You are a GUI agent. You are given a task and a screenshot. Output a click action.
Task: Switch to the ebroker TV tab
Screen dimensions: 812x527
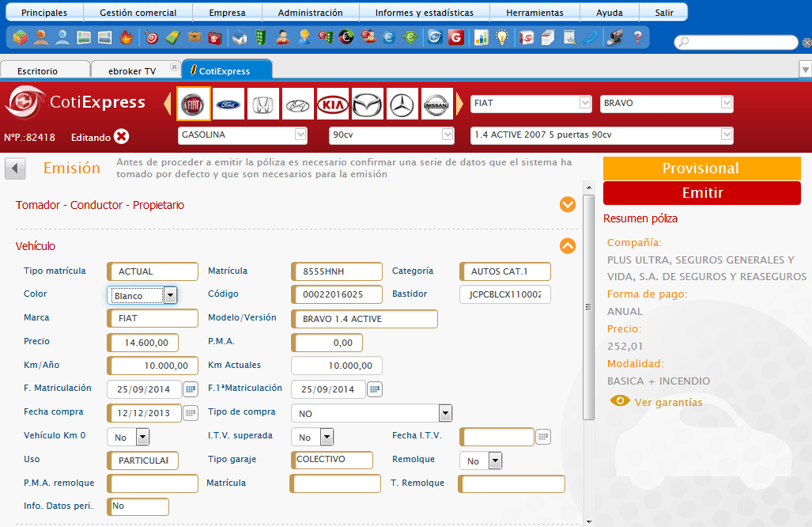point(131,70)
